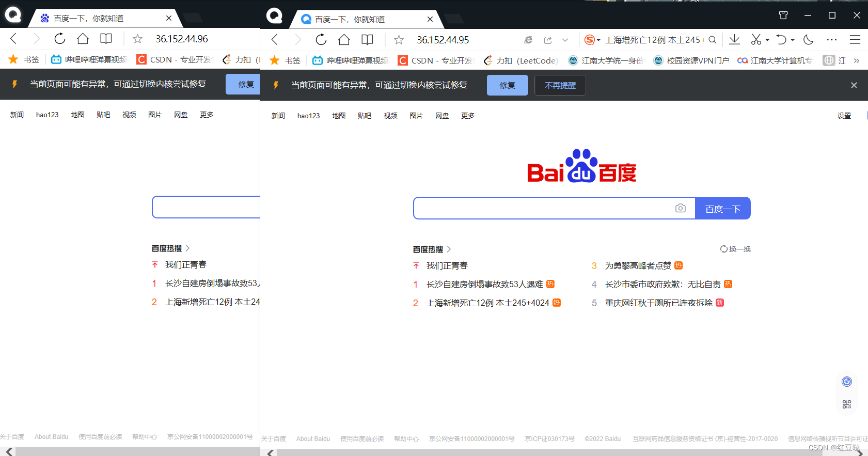Click the round assistant icon above QR code

(x=847, y=382)
